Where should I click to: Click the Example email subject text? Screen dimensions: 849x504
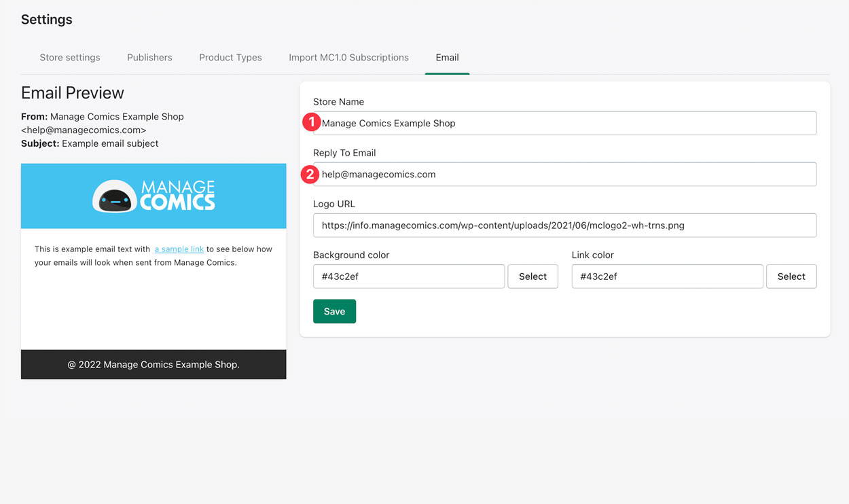(110, 143)
